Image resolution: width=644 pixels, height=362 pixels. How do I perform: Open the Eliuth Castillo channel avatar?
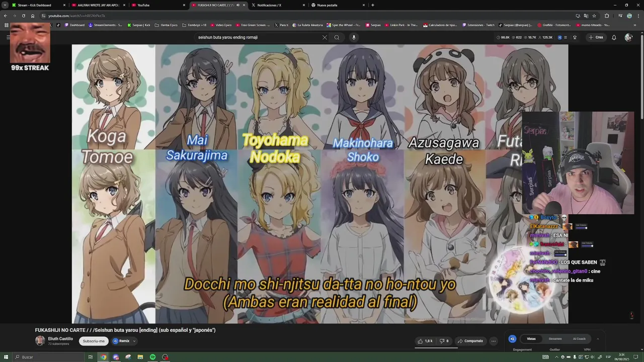pyautogui.click(x=40, y=341)
